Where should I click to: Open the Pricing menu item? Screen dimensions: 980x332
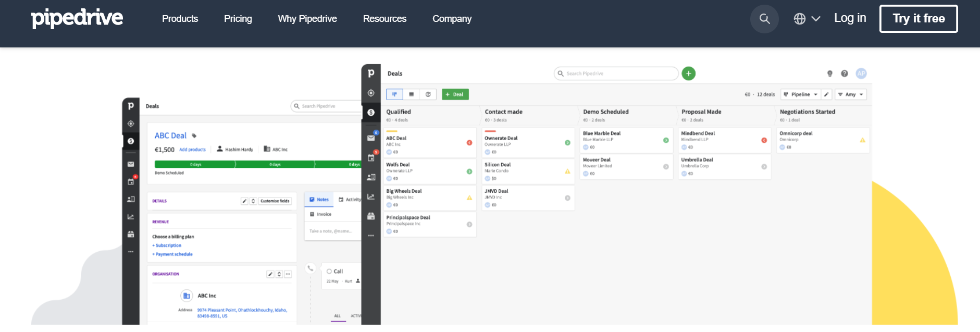pos(238,19)
